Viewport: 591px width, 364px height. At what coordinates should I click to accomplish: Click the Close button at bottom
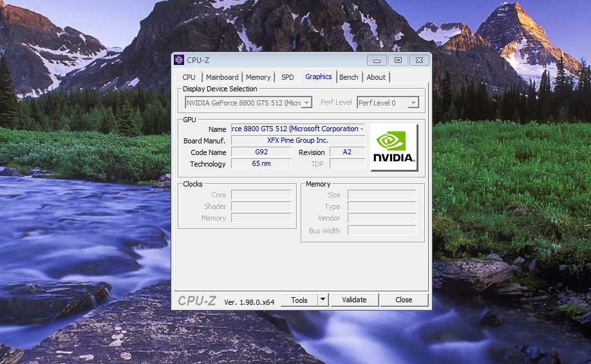[x=404, y=300]
